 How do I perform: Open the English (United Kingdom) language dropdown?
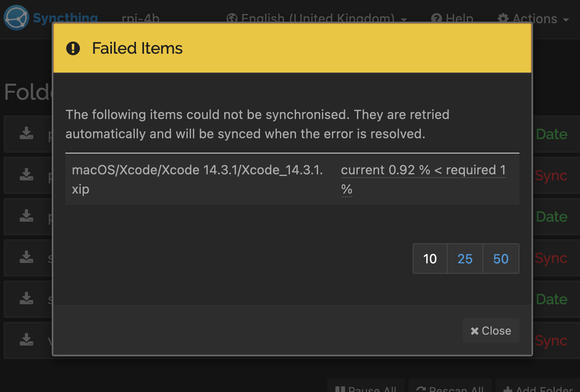point(316,19)
